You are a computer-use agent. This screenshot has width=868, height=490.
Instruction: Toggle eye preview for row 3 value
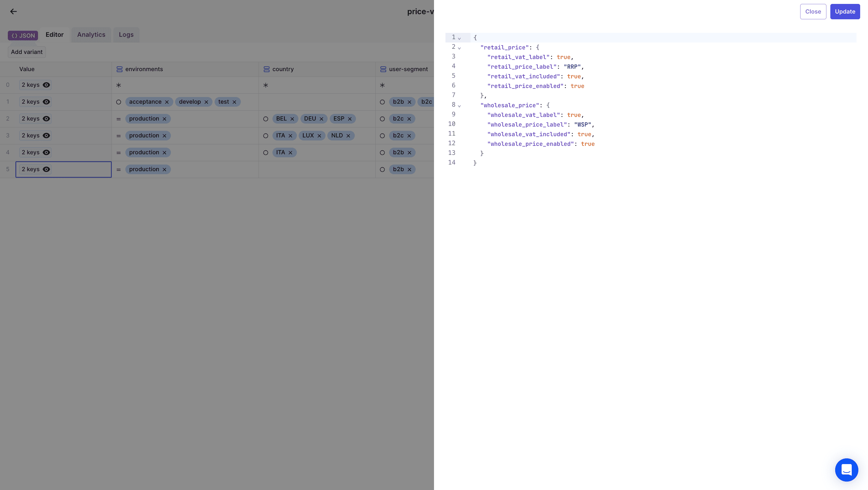tap(46, 136)
